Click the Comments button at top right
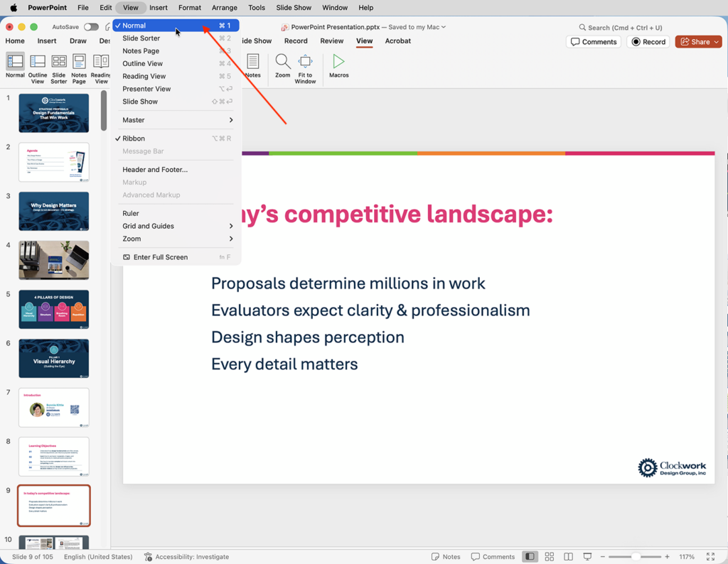Viewport: 728px width, 564px height. 594,42
